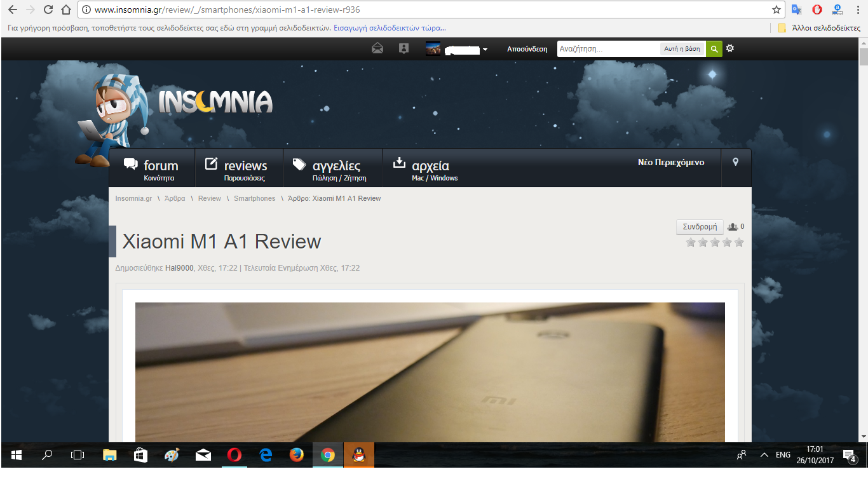Click the Insomnia logo
The image size is (868, 488).
coord(215,102)
